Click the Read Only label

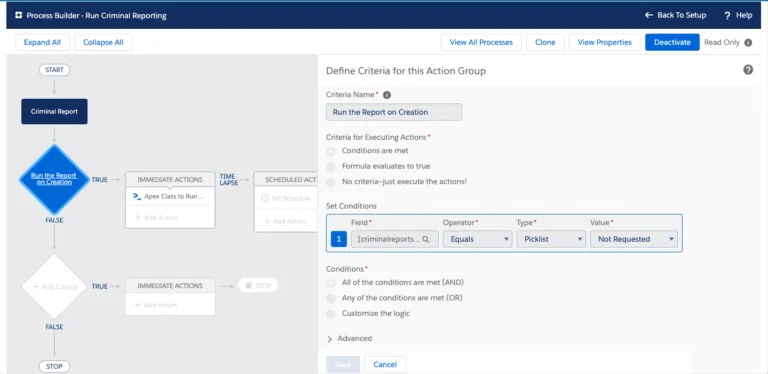coord(722,43)
